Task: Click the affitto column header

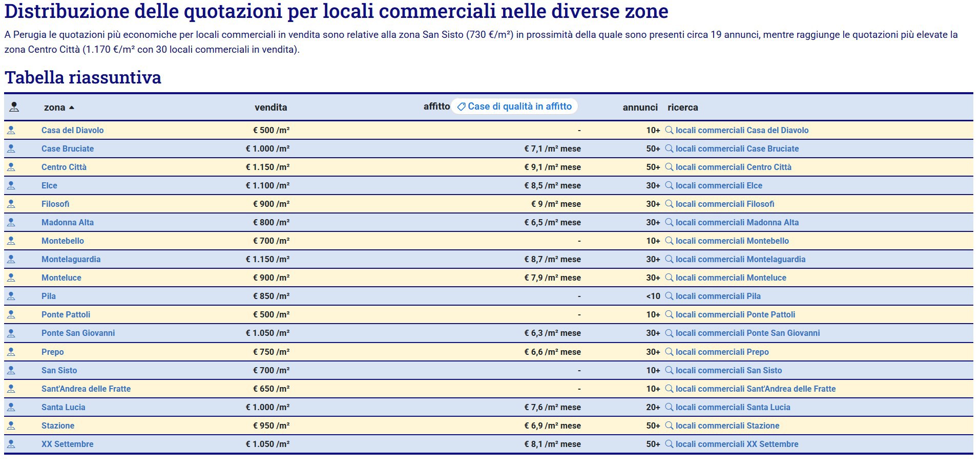Action: click(x=436, y=106)
